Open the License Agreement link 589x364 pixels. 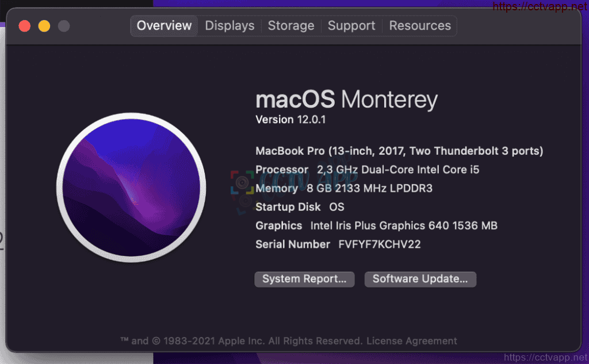tap(412, 340)
